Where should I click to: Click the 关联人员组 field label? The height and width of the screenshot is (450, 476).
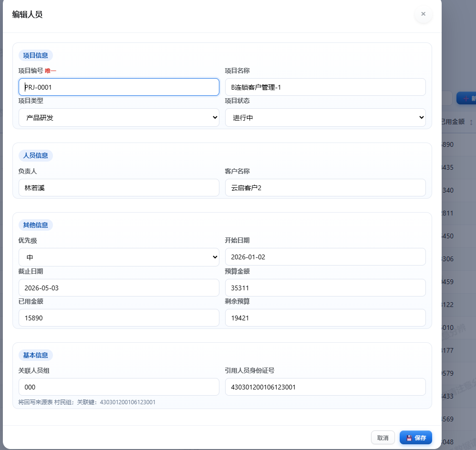click(34, 370)
